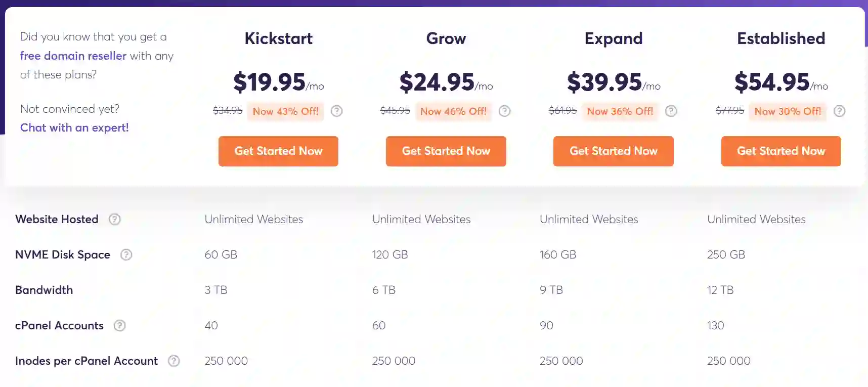Click the help icon beside Expand's 36% discount
Viewport: 868px width, 387px height.
click(671, 111)
